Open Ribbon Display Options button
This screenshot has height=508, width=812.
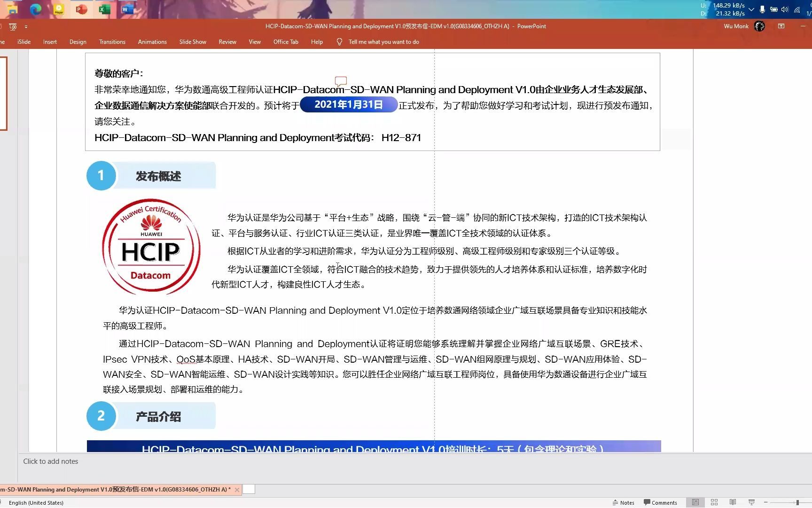click(x=781, y=26)
